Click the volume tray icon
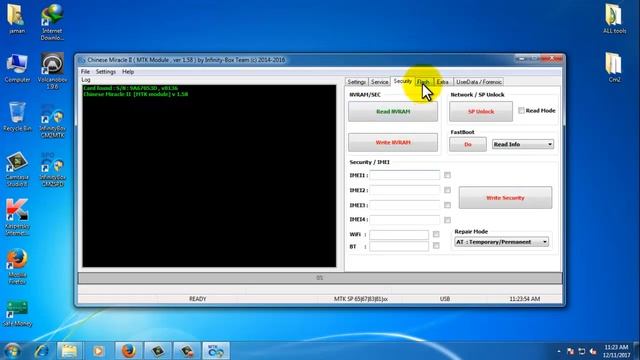640x360 pixels. 593,351
